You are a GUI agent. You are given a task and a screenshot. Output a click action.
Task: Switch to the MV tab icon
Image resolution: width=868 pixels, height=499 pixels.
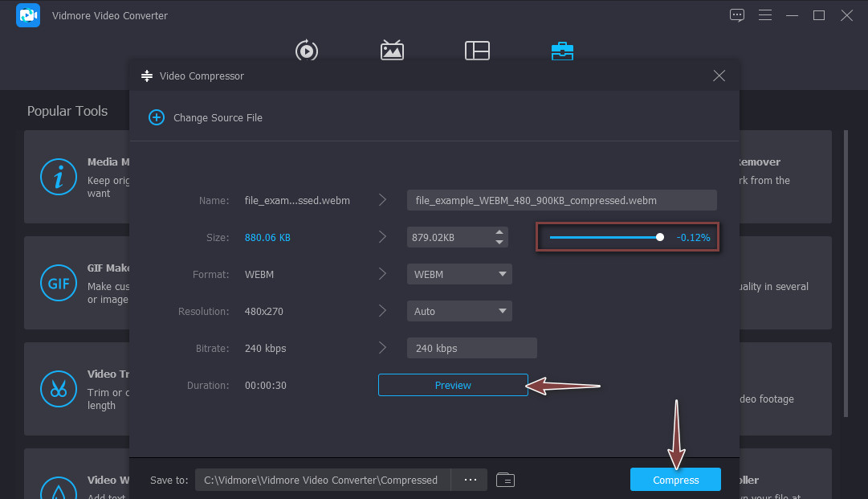coord(392,51)
